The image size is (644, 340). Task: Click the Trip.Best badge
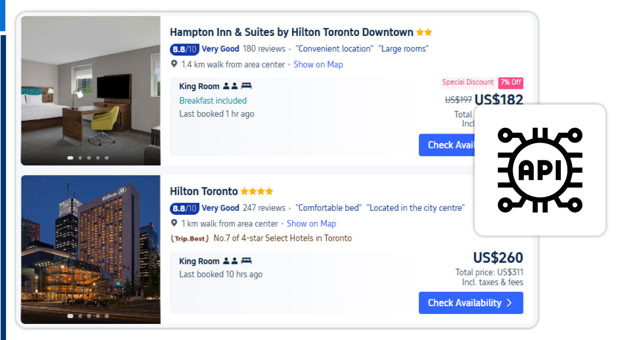190,238
